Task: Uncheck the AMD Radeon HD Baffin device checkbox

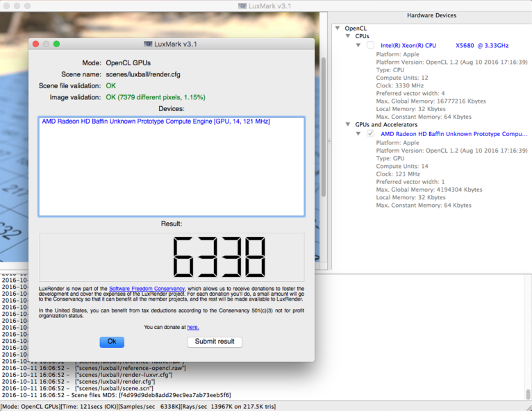Action: click(370, 133)
